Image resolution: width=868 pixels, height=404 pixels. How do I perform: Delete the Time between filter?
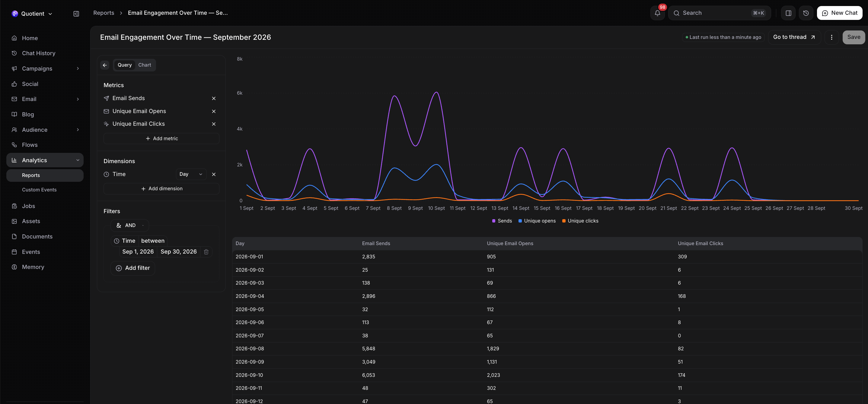(x=206, y=252)
